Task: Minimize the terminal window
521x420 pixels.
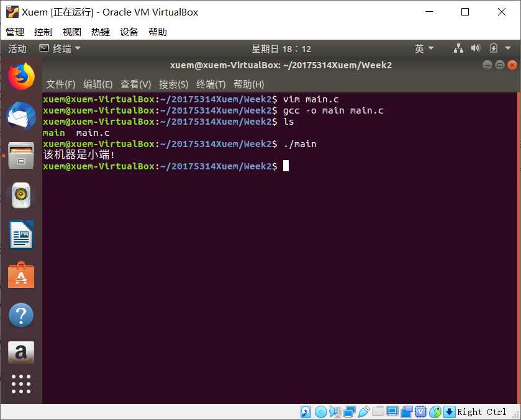Action: coord(487,65)
